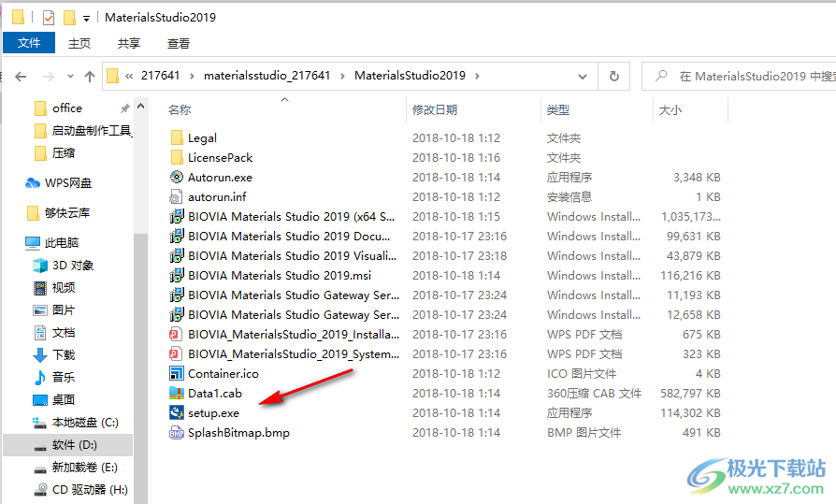Select BIOVIA Materials Studio 2019.msi icon
The height and width of the screenshot is (504, 836).
(x=177, y=276)
